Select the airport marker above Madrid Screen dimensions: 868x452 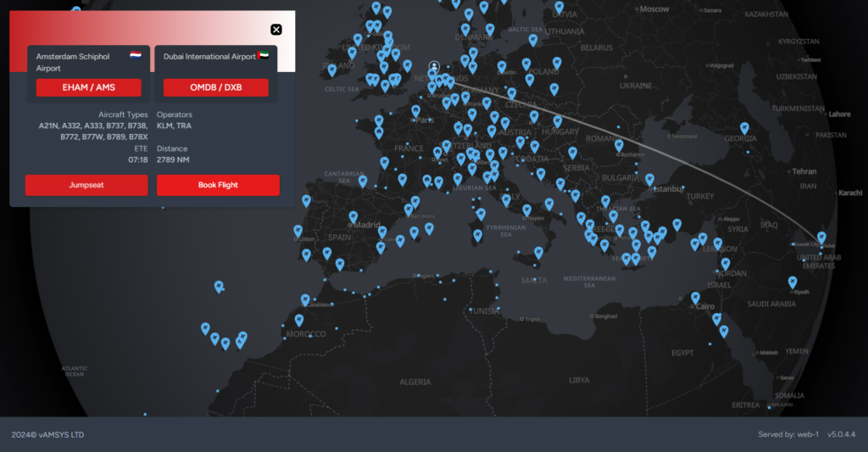tap(353, 216)
